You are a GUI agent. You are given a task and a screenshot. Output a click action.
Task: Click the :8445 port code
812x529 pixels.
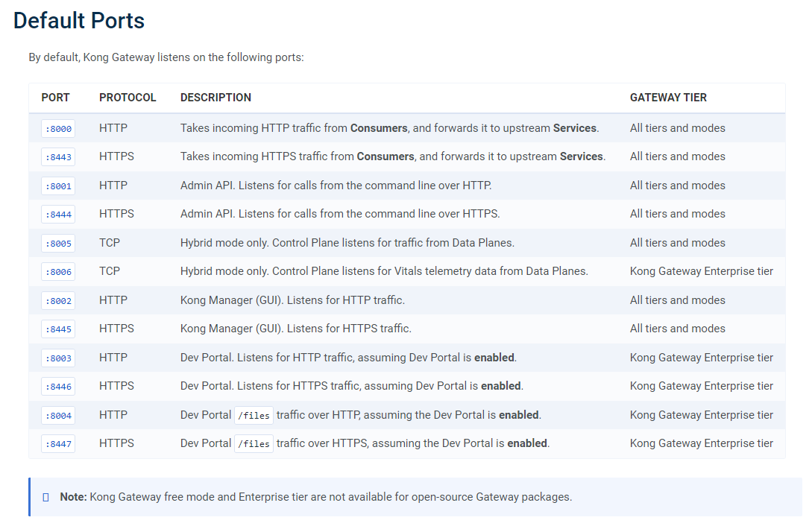[58, 329]
